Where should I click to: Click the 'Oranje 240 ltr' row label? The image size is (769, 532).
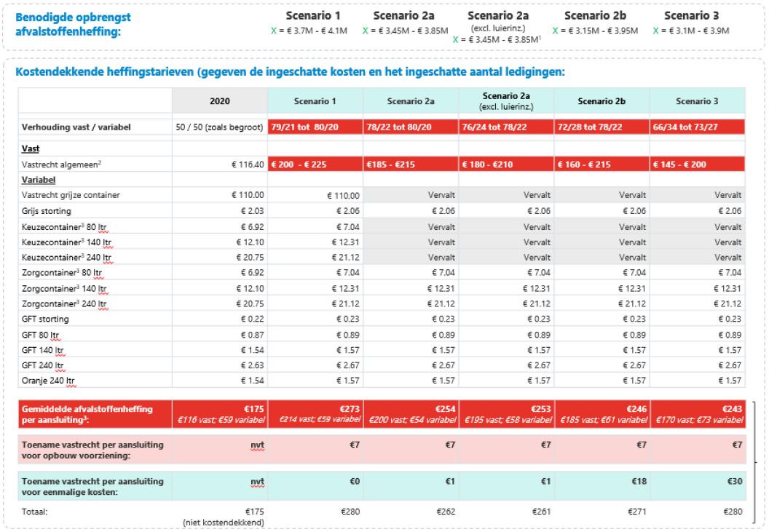click(50, 381)
